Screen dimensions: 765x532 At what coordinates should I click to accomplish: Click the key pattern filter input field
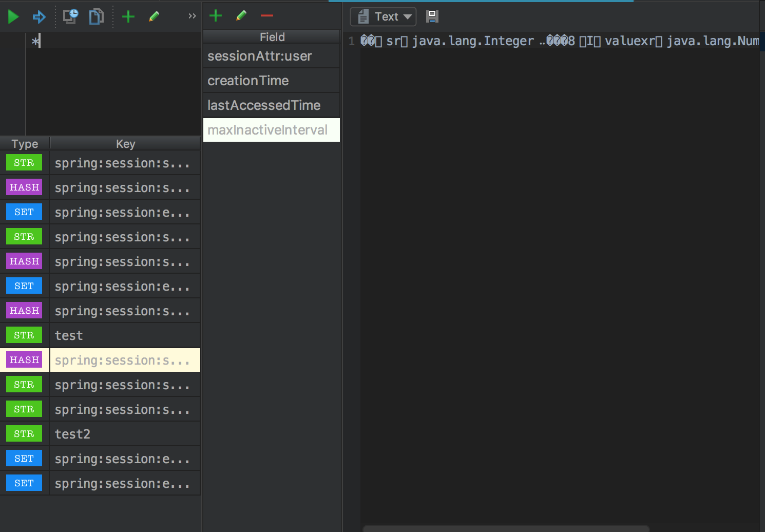coord(113,41)
